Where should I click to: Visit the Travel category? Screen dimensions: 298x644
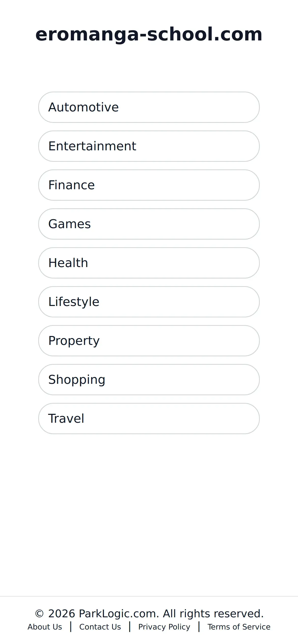149,418
